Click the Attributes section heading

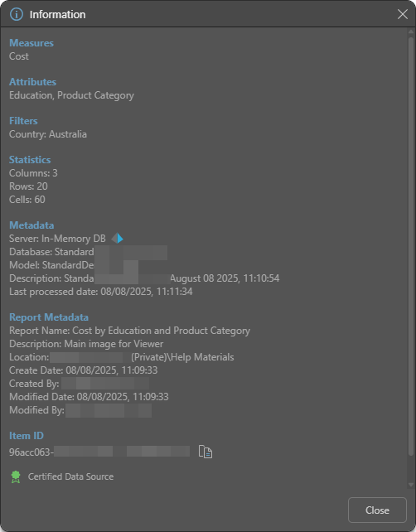click(32, 82)
